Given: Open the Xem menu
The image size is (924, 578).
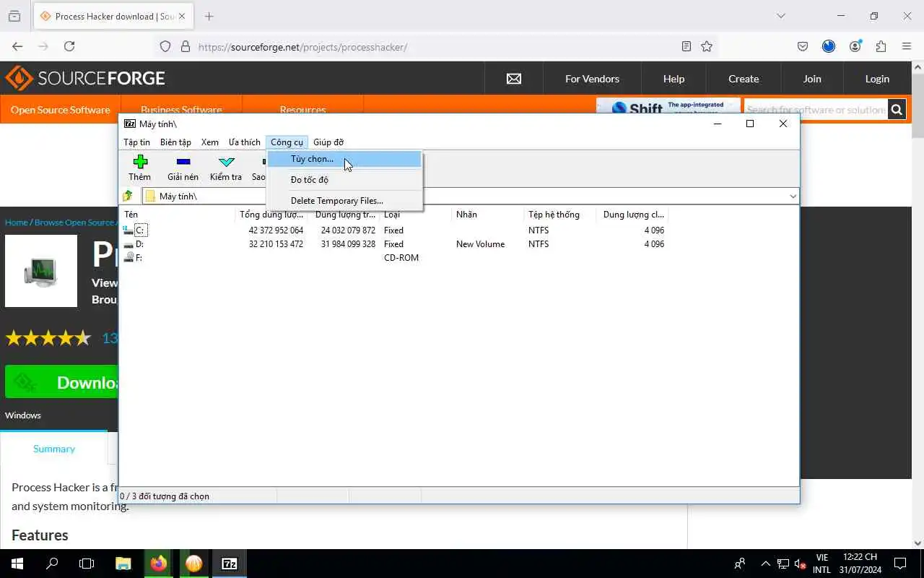Looking at the screenshot, I should 210,142.
